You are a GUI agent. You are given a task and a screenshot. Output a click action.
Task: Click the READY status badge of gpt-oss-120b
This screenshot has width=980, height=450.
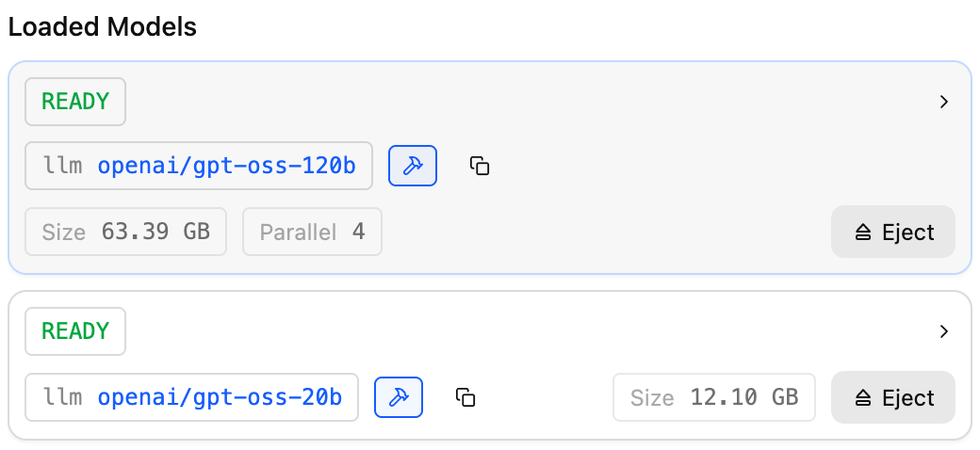point(75,102)
